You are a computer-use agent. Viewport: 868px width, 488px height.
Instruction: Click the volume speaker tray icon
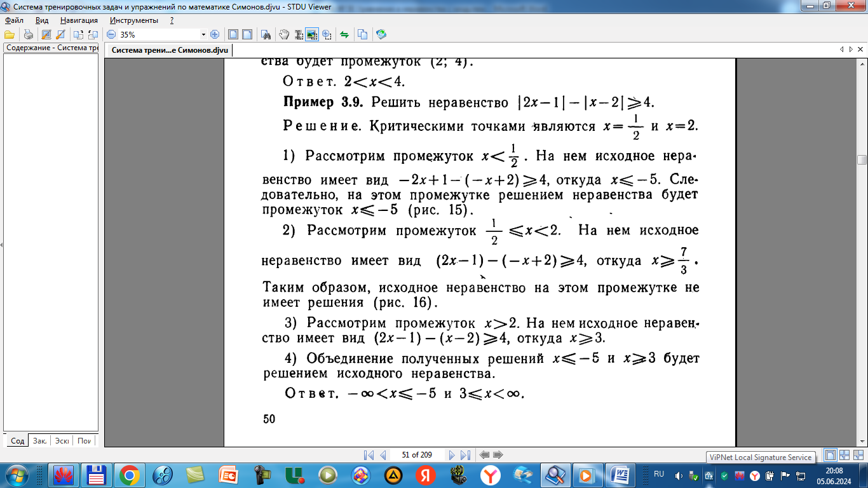pyautogui.click(x=678, y=475)
